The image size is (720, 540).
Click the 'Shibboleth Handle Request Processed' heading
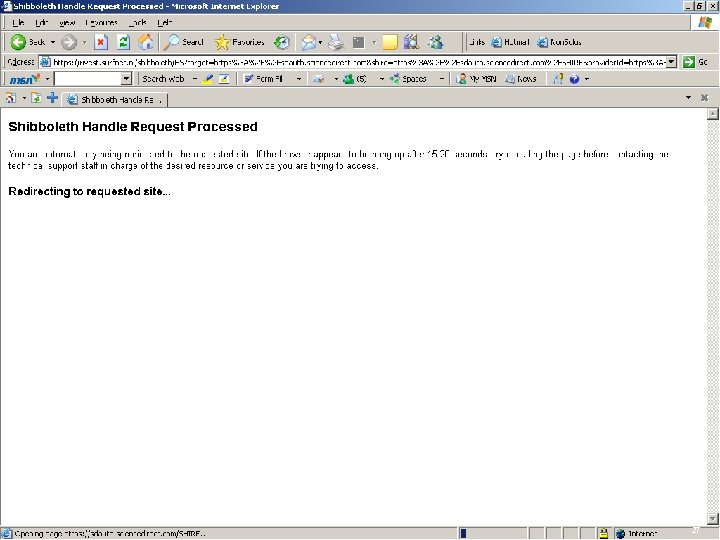point(133,127)
